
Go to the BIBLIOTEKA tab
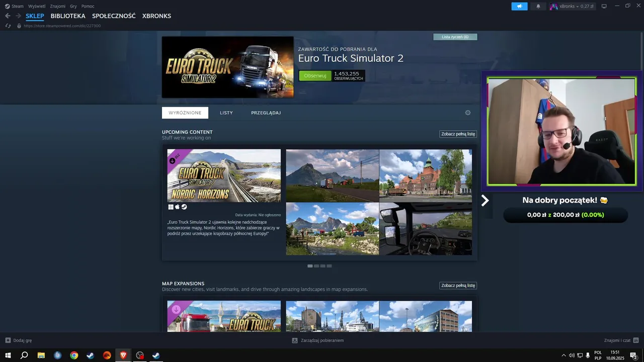point(68,16)
